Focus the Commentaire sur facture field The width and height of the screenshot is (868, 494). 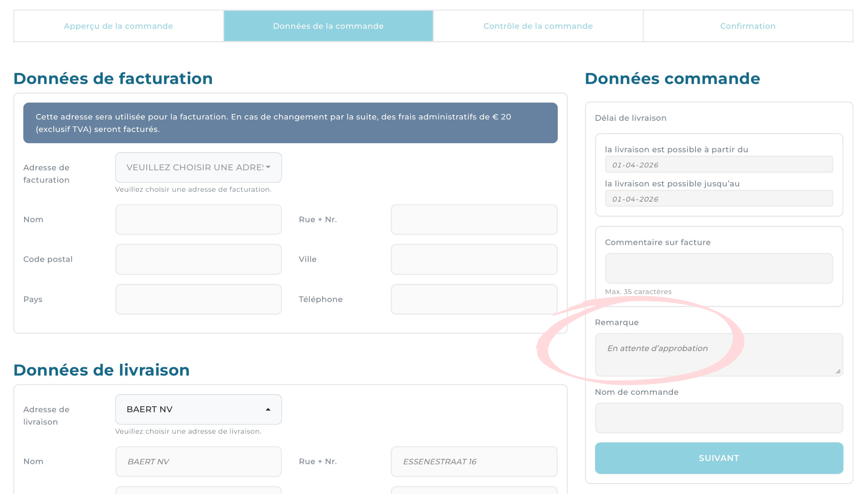pyautogui.click(x=718, y=268)
